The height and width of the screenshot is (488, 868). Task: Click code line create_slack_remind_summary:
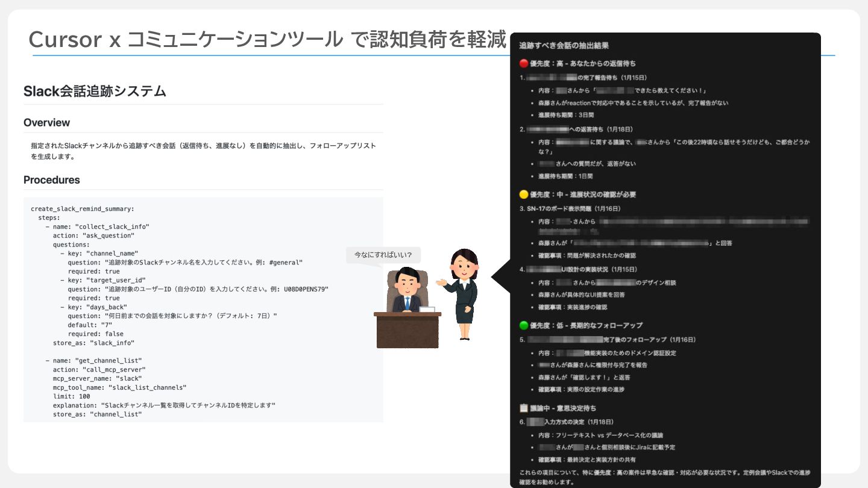[x=83, y=209]
